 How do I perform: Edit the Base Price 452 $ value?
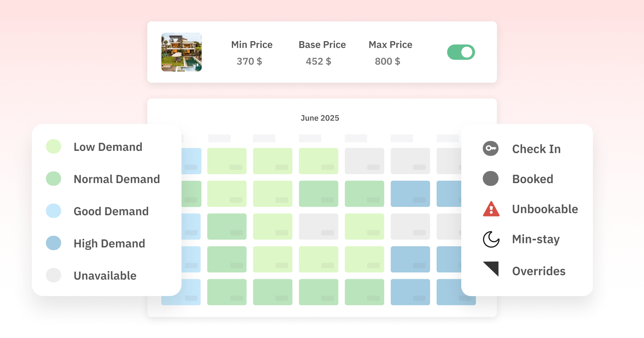[318, 61]
